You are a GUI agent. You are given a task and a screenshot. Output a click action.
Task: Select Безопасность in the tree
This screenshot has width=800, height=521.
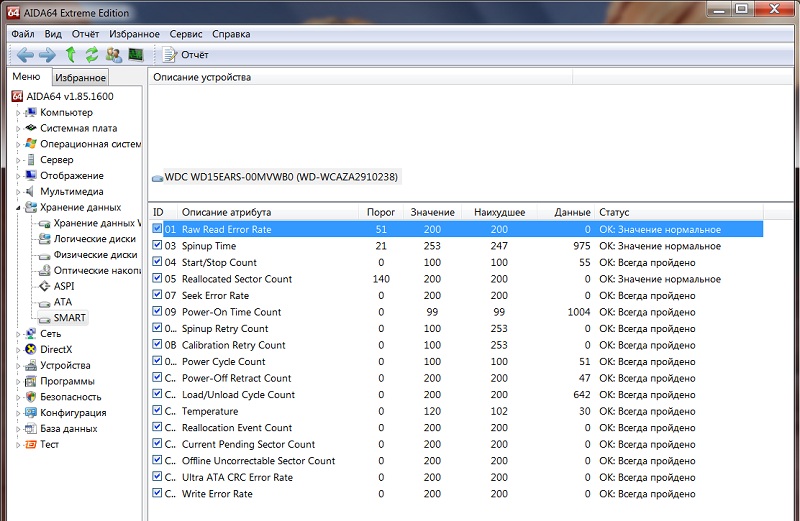pos(71,397)
